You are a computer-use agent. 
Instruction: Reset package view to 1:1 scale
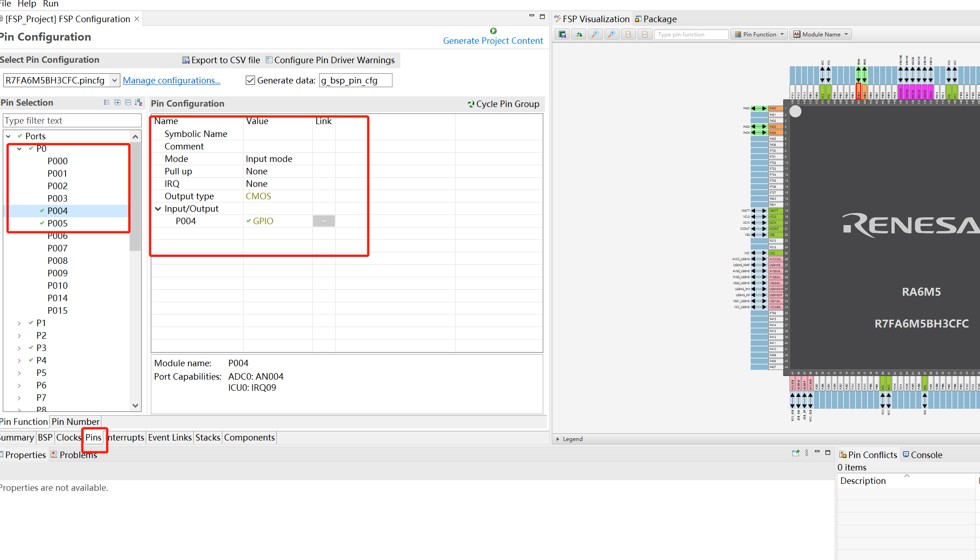click(x=629, y=35)
